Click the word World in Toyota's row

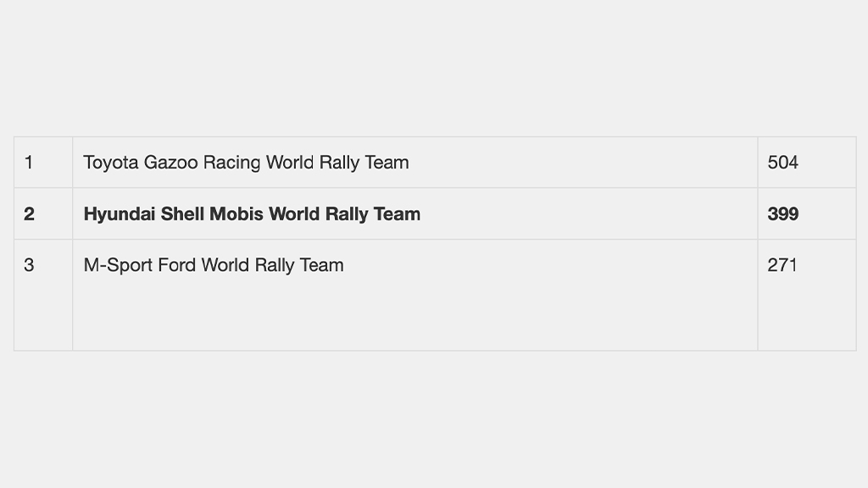pyautogui.click(x=290, y=163)
